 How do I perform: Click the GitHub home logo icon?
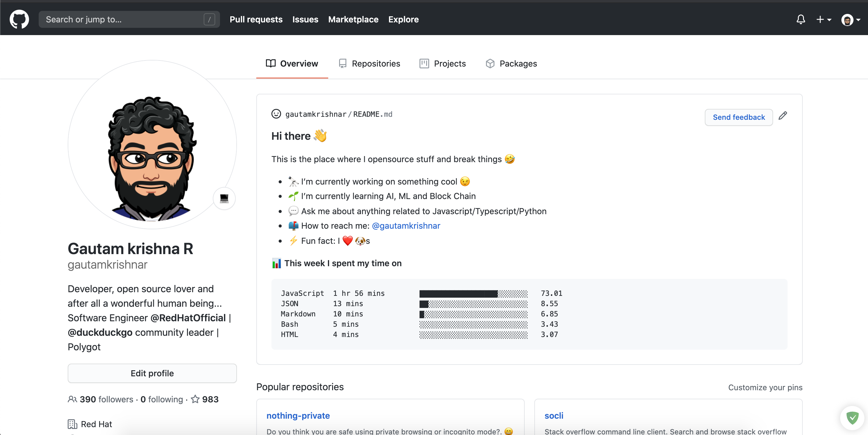(18, 19)
